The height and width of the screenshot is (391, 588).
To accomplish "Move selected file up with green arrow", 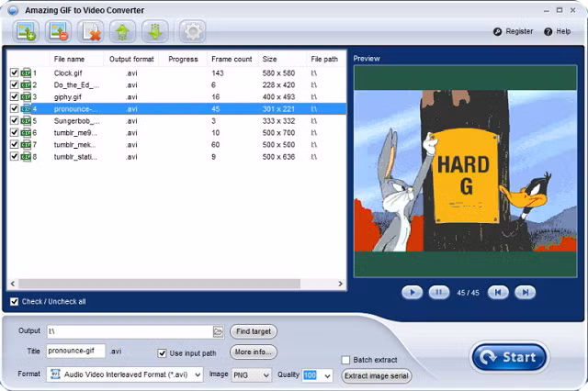I will (122, 32).
